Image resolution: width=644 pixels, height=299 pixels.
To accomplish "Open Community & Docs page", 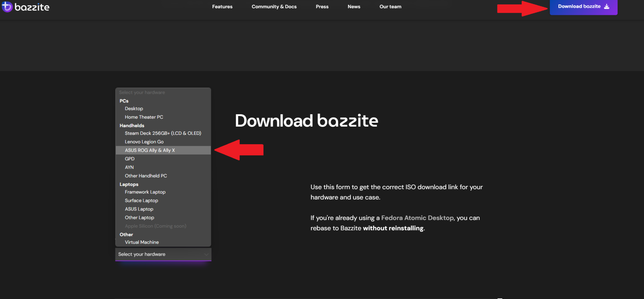I will coord(274,7).
